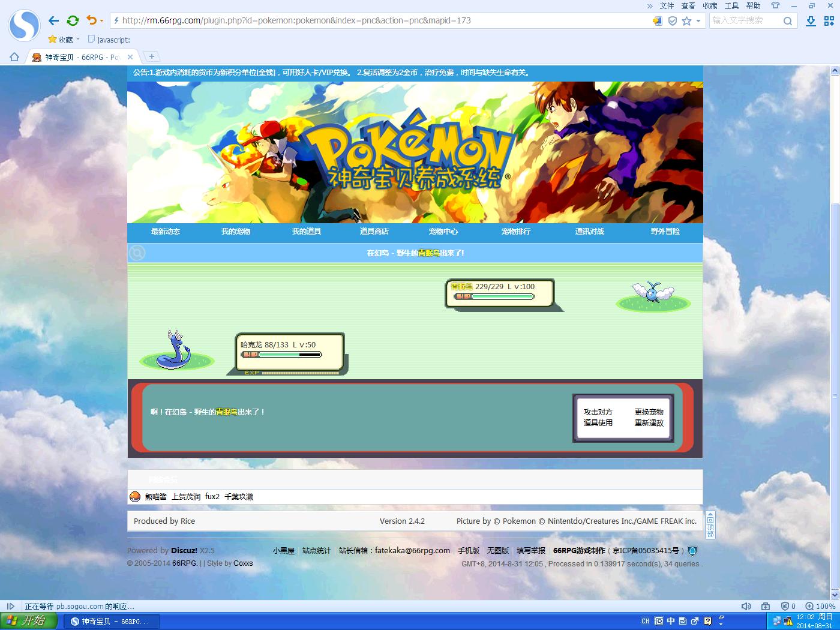Screen dimensions: 840x630
Task: Choose 道具使用 battle action
Action: pyautogui.click(x=598, y=423)
